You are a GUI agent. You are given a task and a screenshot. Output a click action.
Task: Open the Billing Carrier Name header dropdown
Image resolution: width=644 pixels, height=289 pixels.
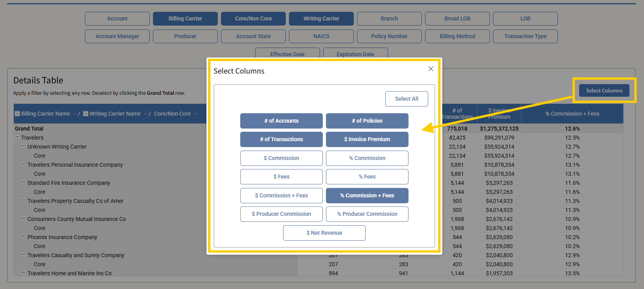tap(75, 114)
